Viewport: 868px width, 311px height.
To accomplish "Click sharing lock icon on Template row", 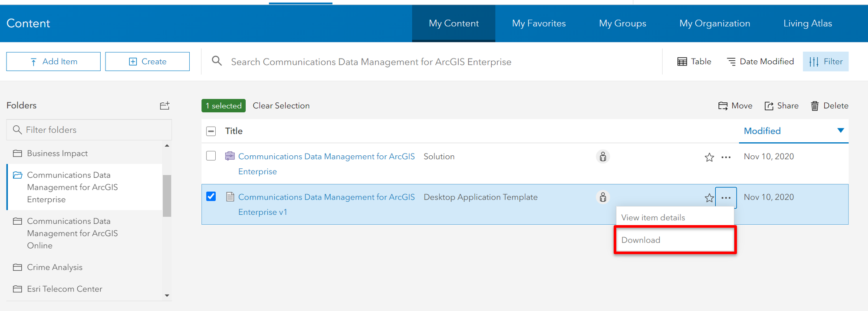I will tap(603, 197).
